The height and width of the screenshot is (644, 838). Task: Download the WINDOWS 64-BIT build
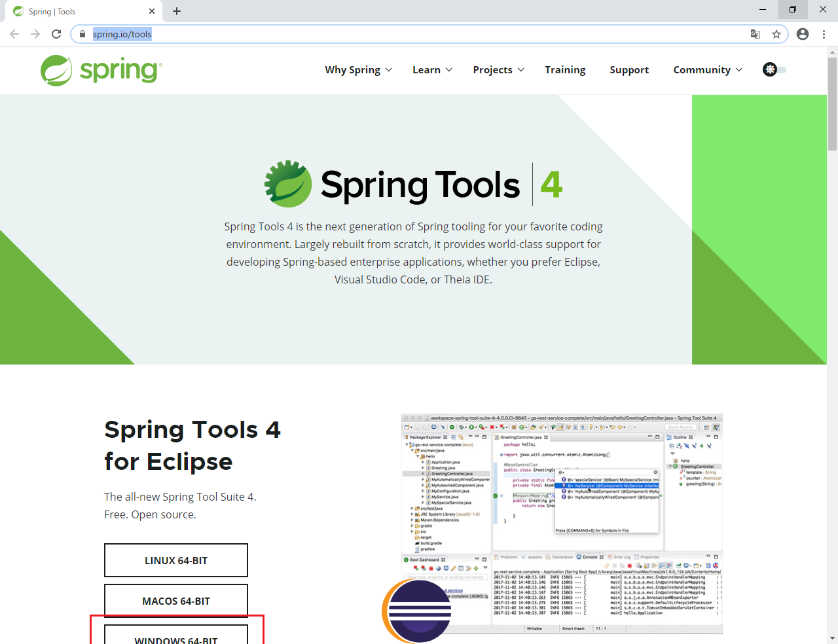coord(176,634)
